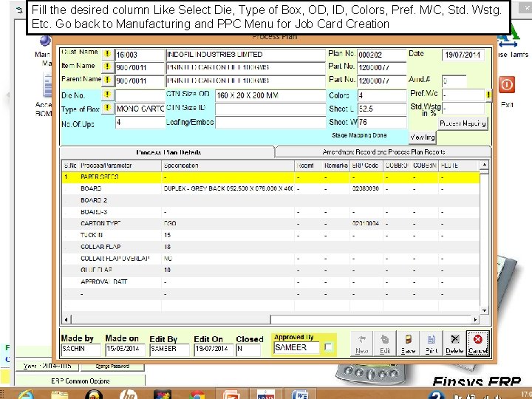
Task: Click the right arrow of the grid's horizontal scrollbar
Action: [475, 319]
